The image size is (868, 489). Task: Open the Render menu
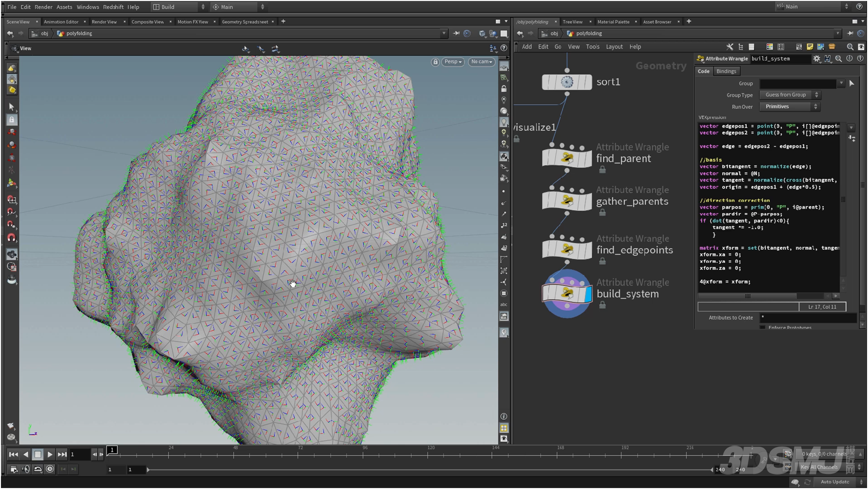click(x=44, y=7)
